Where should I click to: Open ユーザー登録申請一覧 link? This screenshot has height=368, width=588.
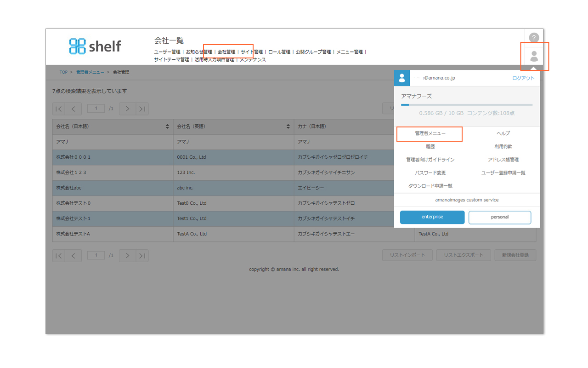pos(503,173)
